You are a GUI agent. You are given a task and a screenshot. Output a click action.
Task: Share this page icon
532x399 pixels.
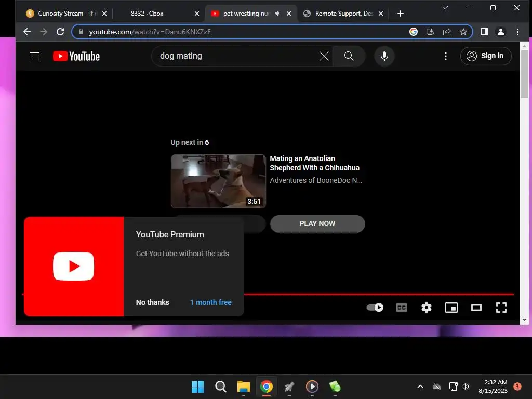click(446, 32)
